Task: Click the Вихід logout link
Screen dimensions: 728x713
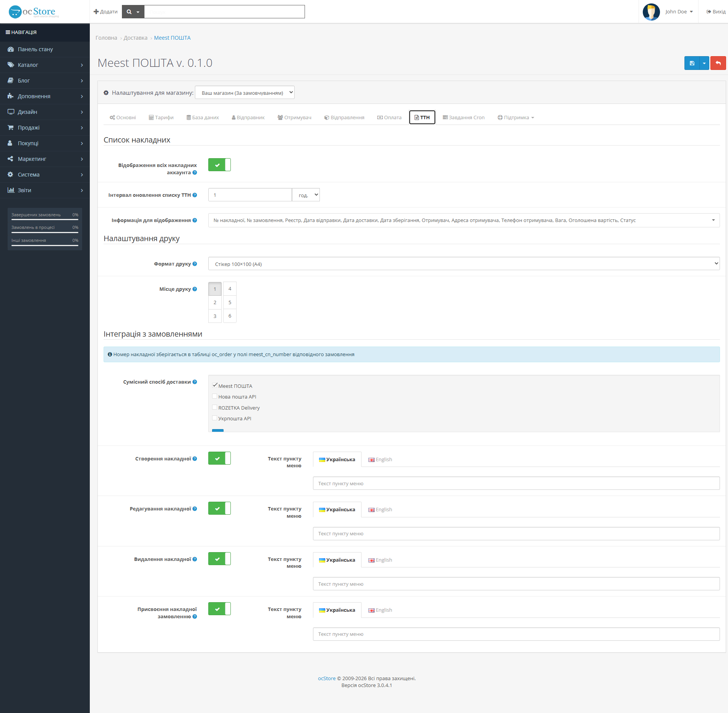Action: coord(716,12)
